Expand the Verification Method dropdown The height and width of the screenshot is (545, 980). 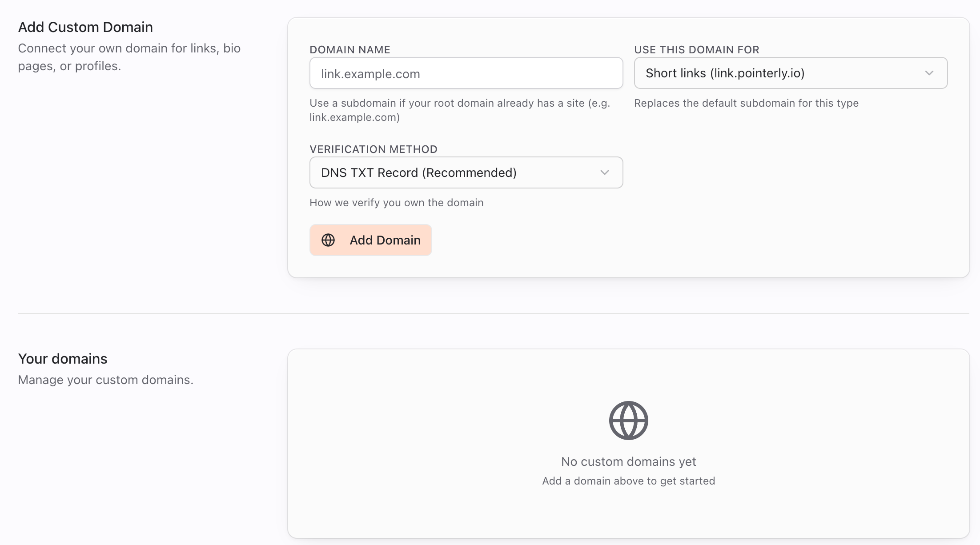point(466,172)
